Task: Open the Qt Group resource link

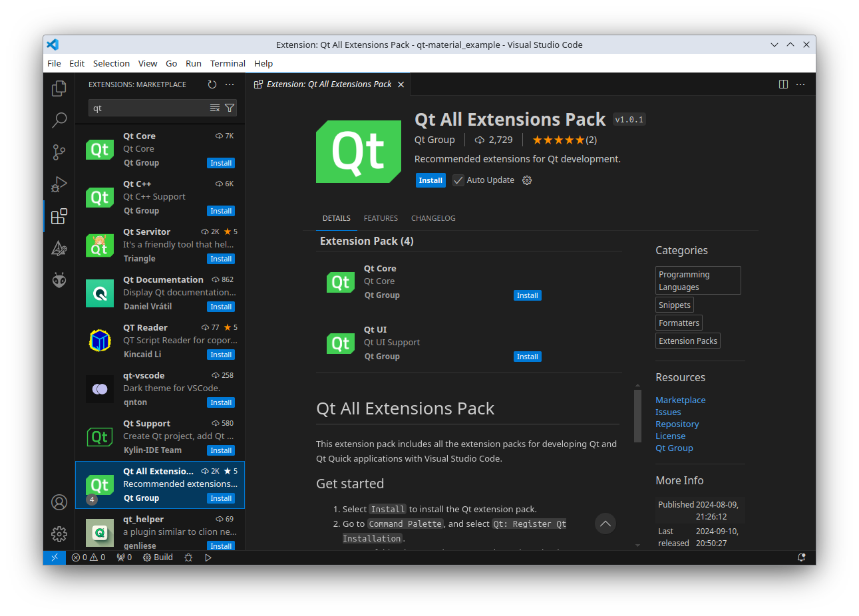Action: click(674, 448)
